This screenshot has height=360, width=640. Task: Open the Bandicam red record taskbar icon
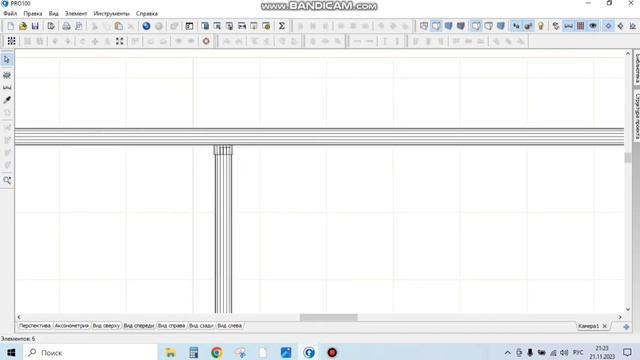point(332,352)
